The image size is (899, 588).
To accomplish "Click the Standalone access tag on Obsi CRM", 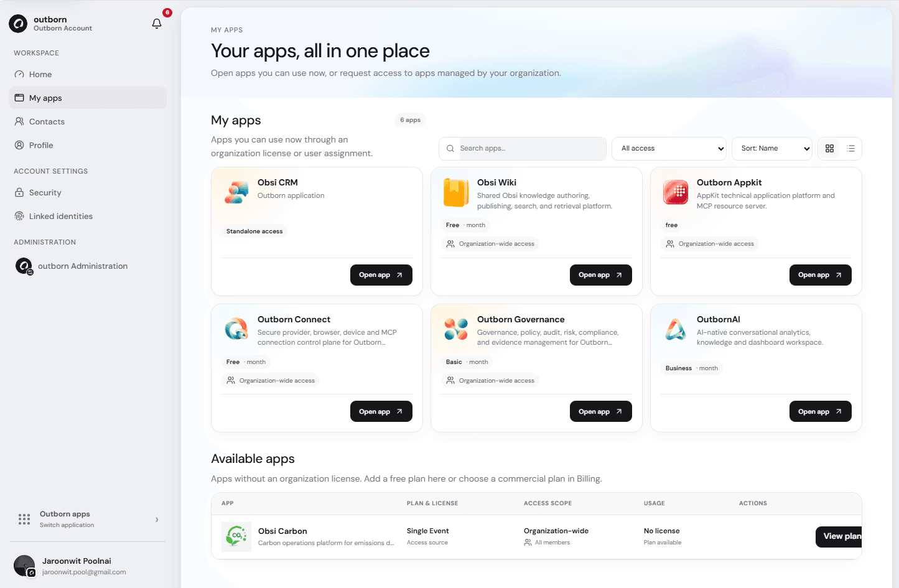I will click(x=254, y=231).
